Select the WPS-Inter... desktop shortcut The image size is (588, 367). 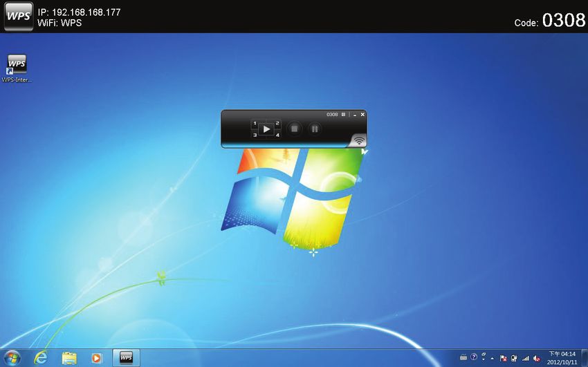click(17, 68)
